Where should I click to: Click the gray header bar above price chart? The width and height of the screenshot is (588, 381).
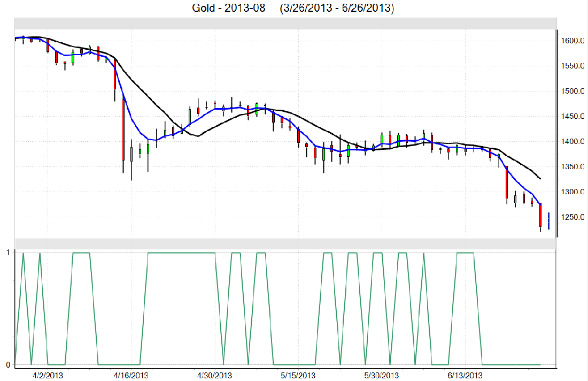285,24
